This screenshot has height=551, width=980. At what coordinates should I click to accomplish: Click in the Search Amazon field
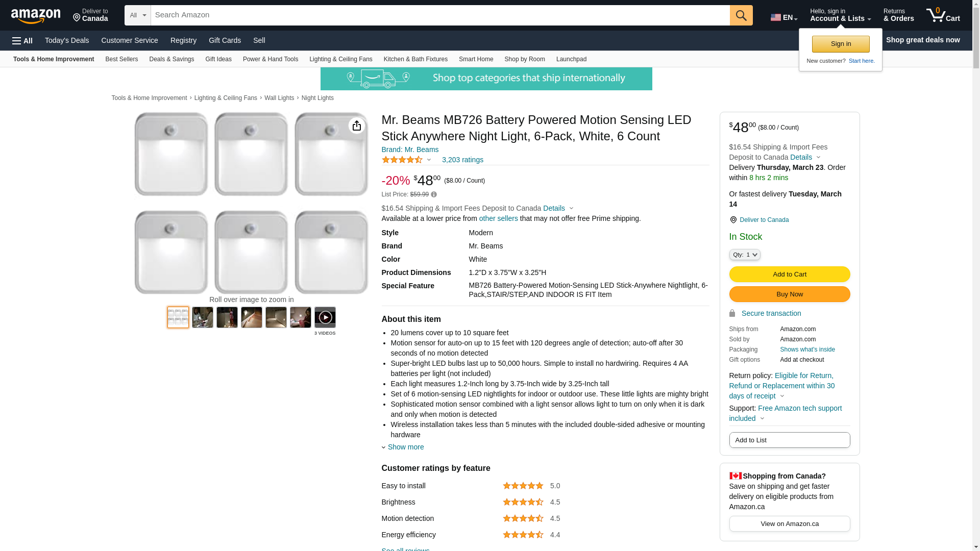[x=440, y=15]
